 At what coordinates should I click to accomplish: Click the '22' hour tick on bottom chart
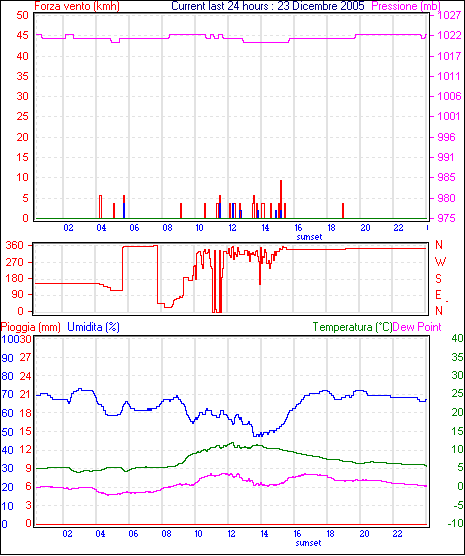click(398, 534)
